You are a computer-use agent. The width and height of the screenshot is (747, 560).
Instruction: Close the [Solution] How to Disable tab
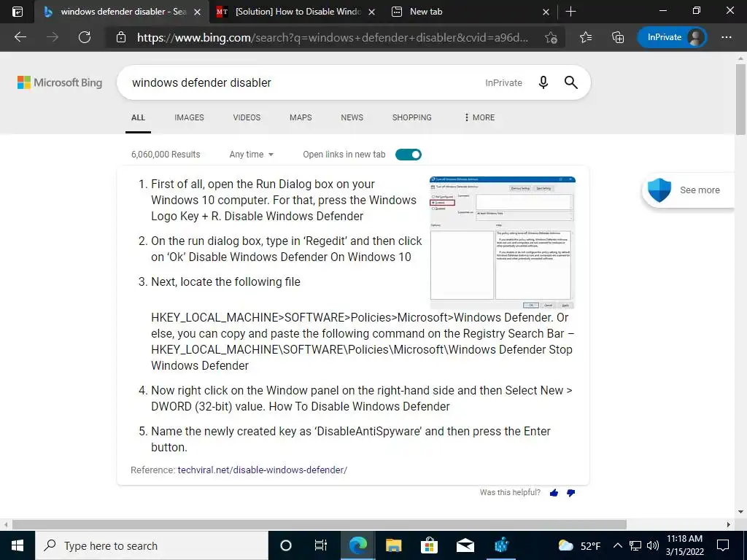coord(371,12)
